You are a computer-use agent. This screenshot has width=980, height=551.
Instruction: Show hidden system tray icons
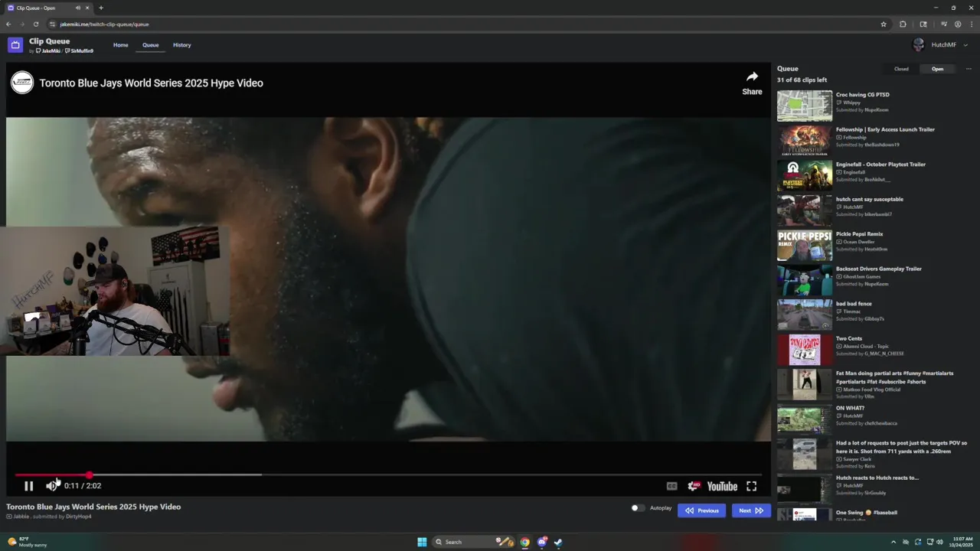[893, 542]
